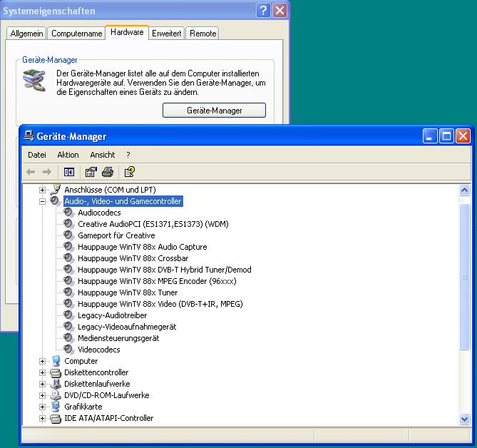The height and width of the screenshot is (448, 477).
Task: Click the scrollbar up arrow in device list
Action: pyautogui.click(x=464, y=190)
